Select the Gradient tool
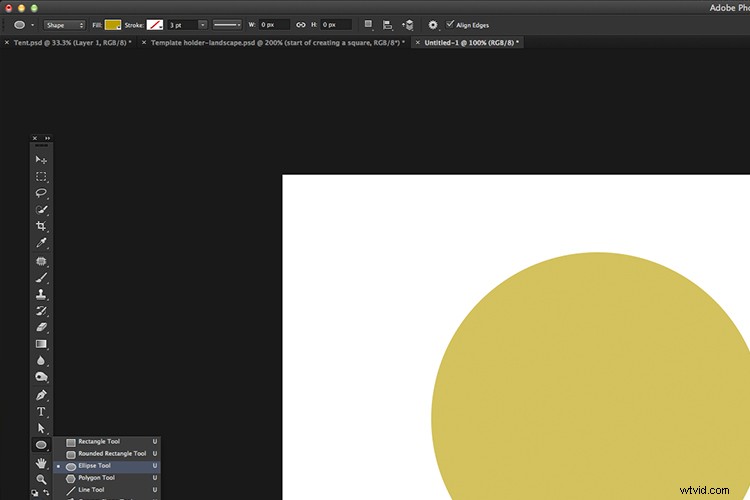 pyautogui.click(x=41, y=344)
